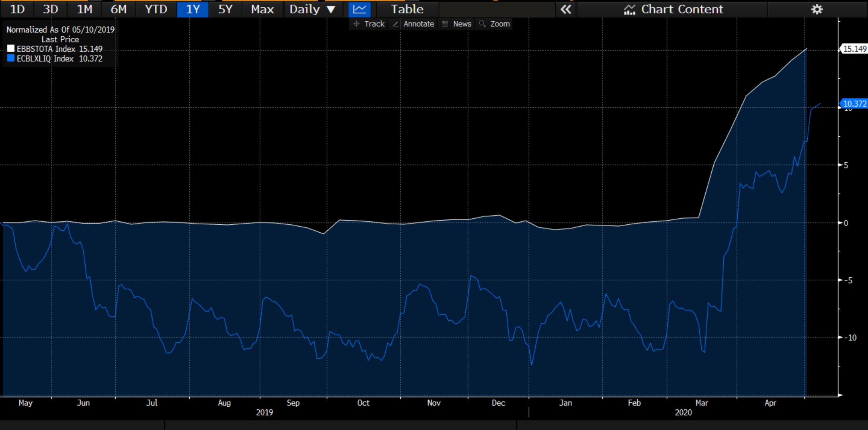Activate the line chart view icon
The height and width of the screenshot is (430, 868).
coord(359,9)
